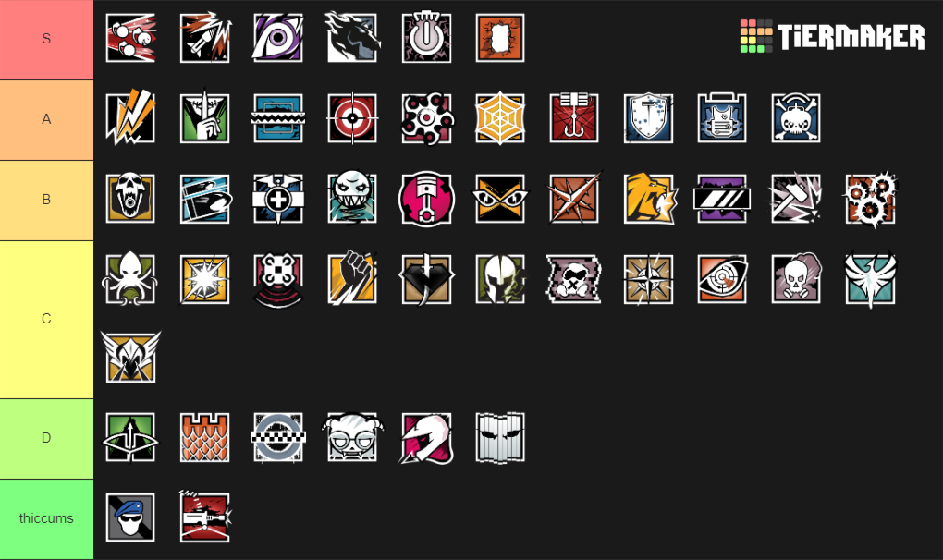Select the skull and crossbones jammer icon
This screenshot has width=943, height=560.
point(796,118)
